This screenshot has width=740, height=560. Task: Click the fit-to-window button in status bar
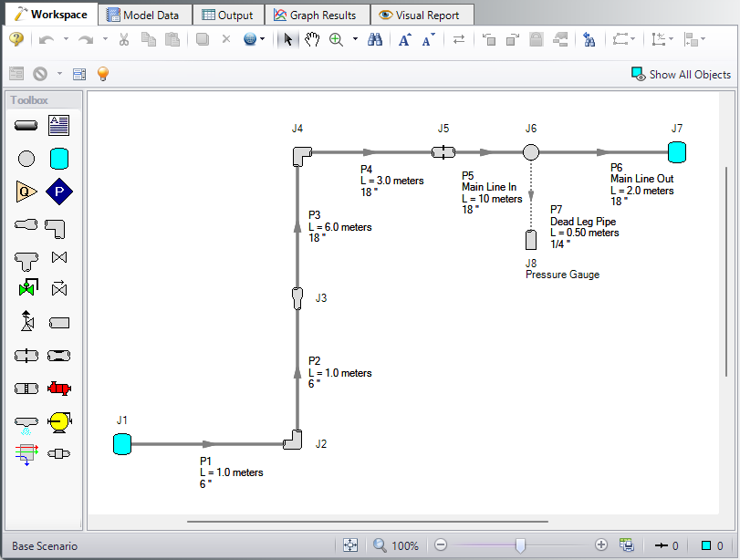point(350,544)
